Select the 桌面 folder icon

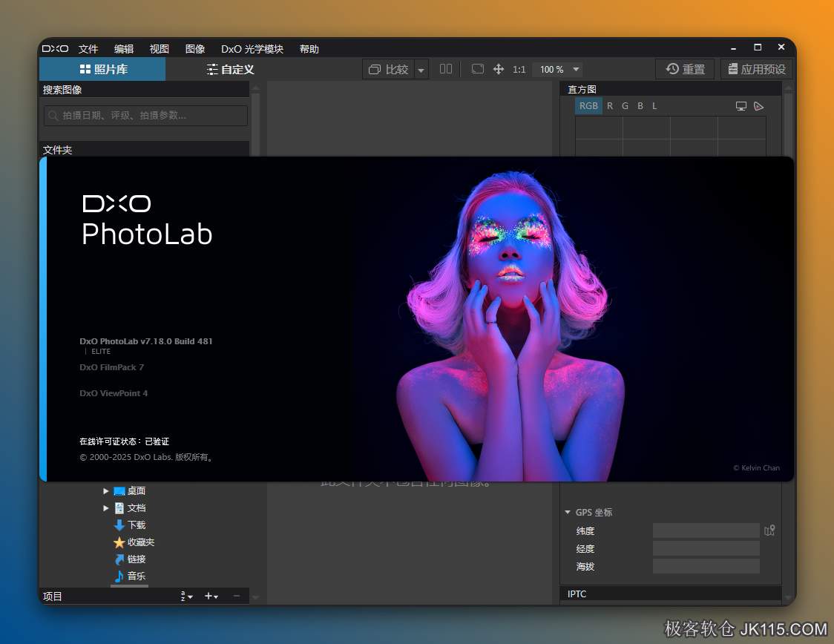click(119, 491)
